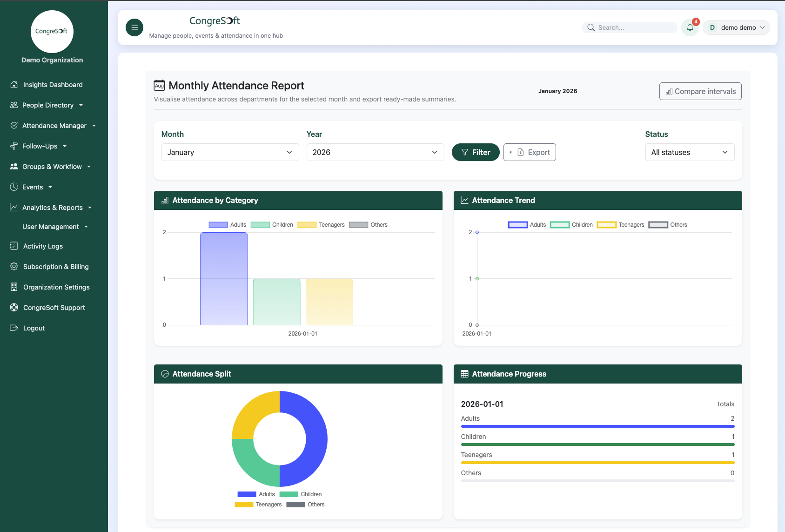Open the notifications bell

point(690,27)
